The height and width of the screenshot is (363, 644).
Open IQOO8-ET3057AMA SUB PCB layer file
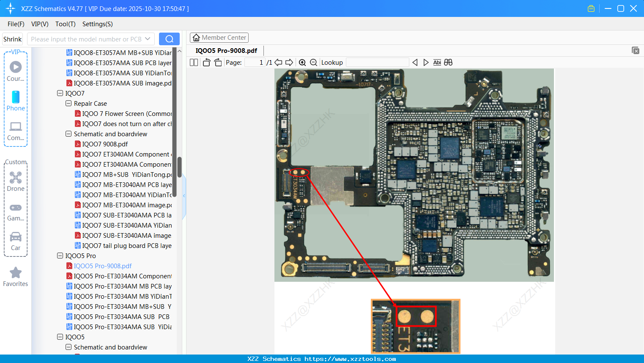tap(119, 63)
